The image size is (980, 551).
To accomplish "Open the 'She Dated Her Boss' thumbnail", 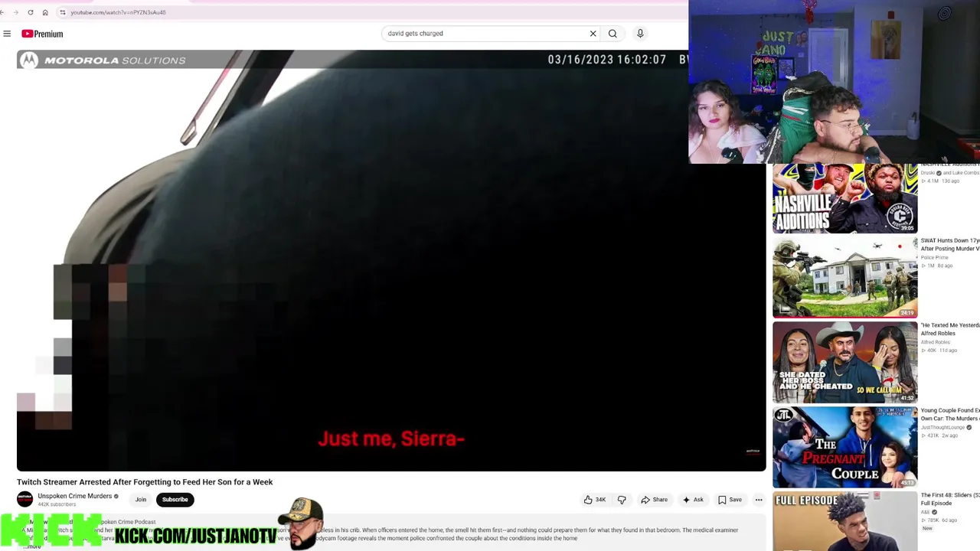I will 844,362.
